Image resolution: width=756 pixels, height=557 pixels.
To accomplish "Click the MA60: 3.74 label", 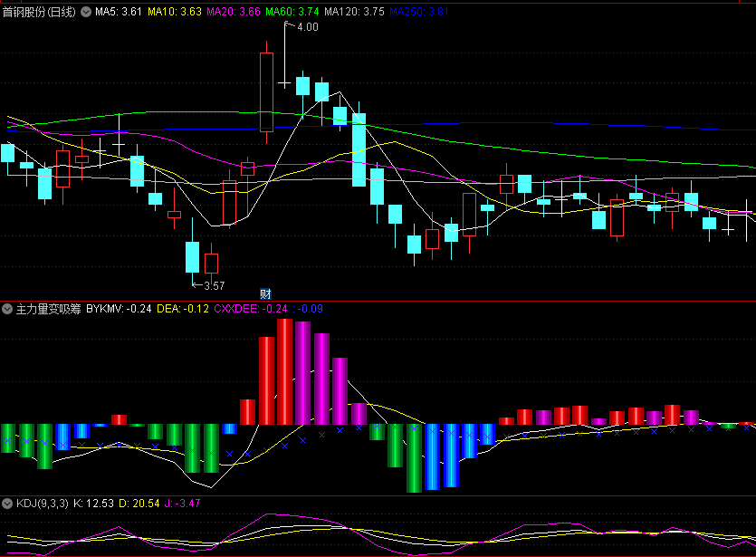I will [292, 12].
